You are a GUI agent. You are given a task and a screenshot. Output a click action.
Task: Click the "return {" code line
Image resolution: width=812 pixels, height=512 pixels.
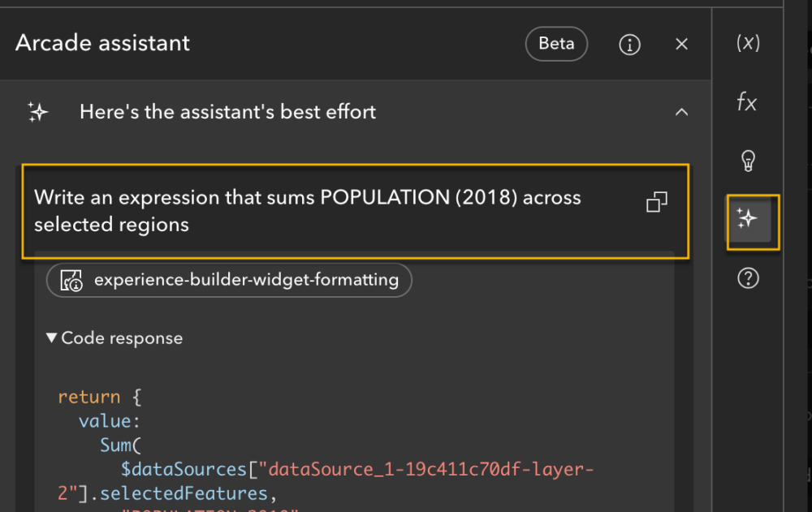click(100, 398)
